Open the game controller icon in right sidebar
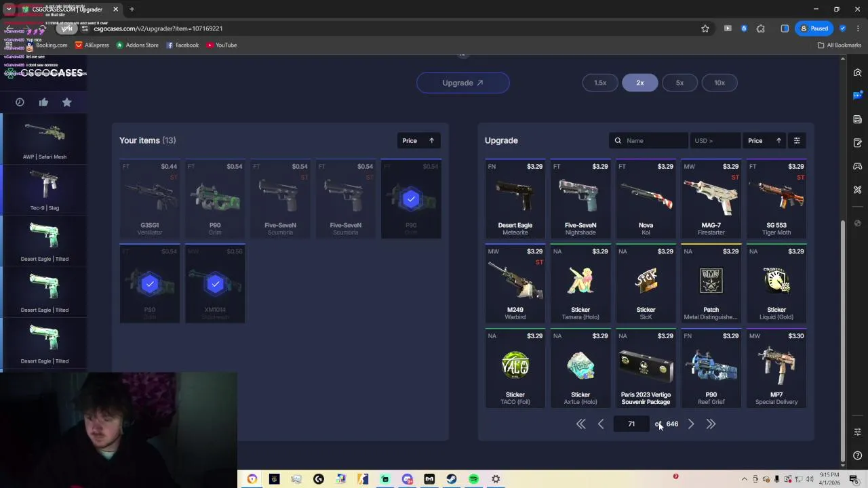This screenshot has height=488, width=868. tap(858, 166)
